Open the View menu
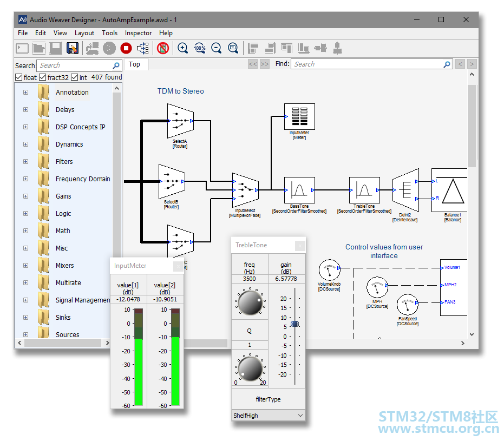Screen dimensions: 504x441 tap(61, 33)
